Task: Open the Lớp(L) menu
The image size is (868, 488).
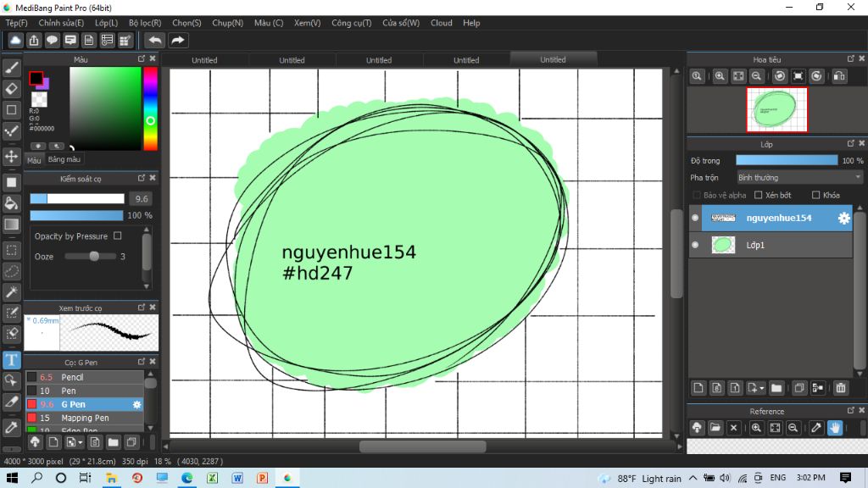Action: tap(106, 23)
